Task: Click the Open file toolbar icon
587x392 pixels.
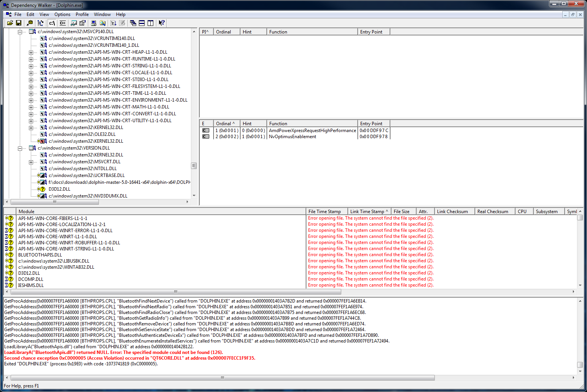Action: tap(10, 23)
